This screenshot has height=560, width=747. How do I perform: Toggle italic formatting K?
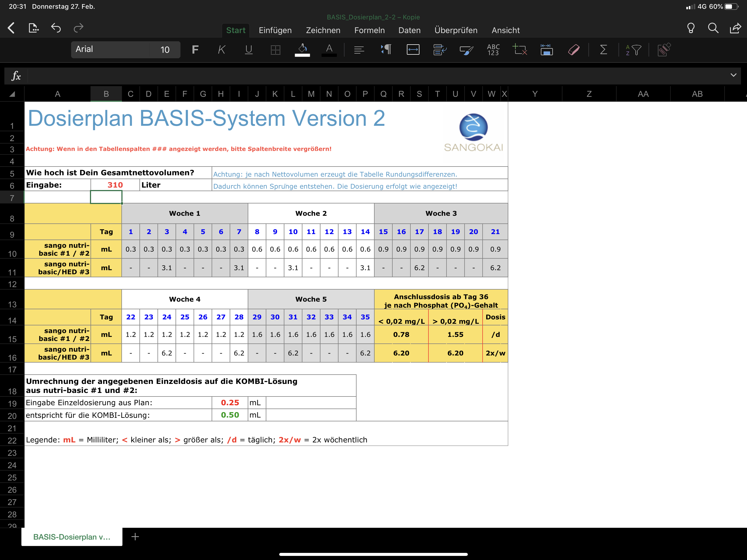[221, 50]
